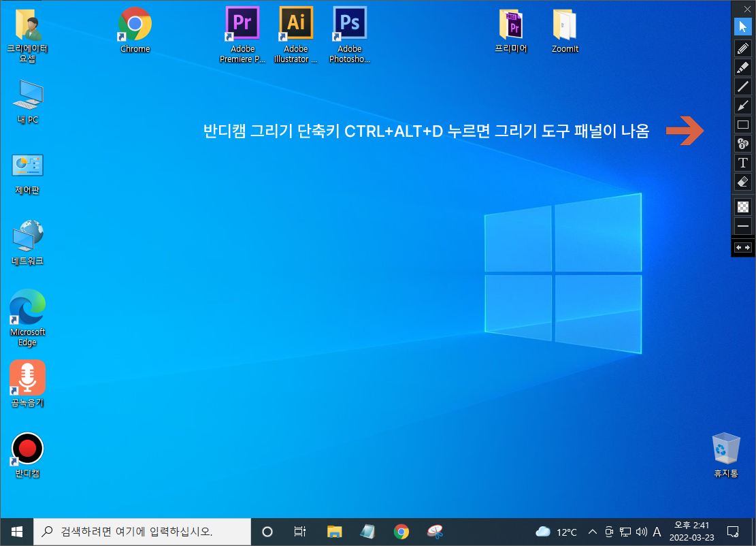This screenshot has height=546, width=756.
Task: Toggle the IME input mode A
Action: (657, 532)
